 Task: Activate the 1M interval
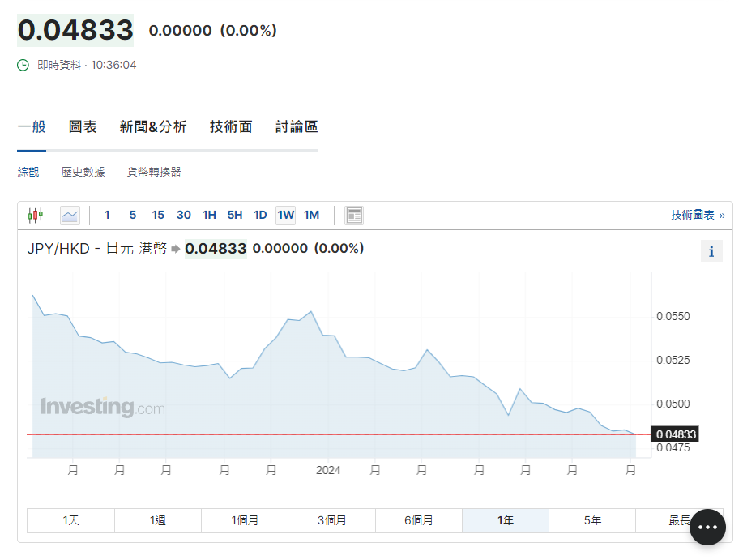(x=311, y=215)
